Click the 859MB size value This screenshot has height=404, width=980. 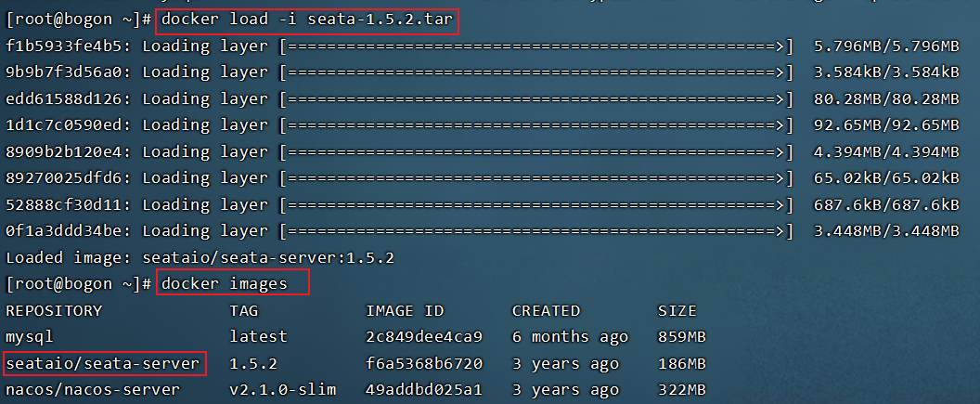click(x=682, y=337)
